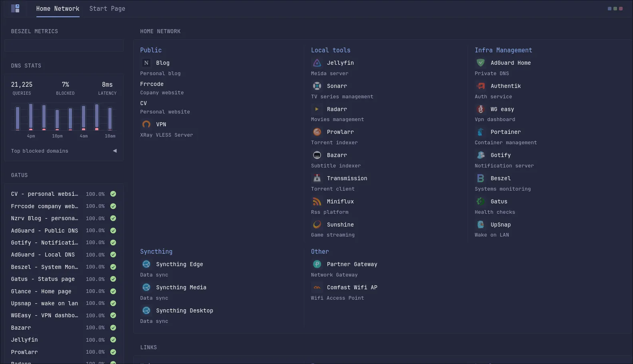The width and height of the screenshot is (633, 364).
Task: Open the theme color picker dots
Action: pos(615,8)
